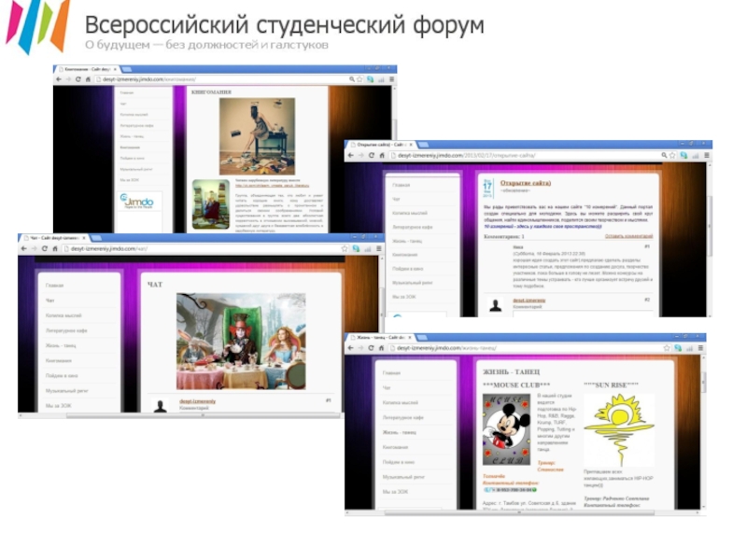This screenshot has height=560, width=747.
Task: Open Литературное кафе in the Чат window sidebar
Action: tap(66, 330)
